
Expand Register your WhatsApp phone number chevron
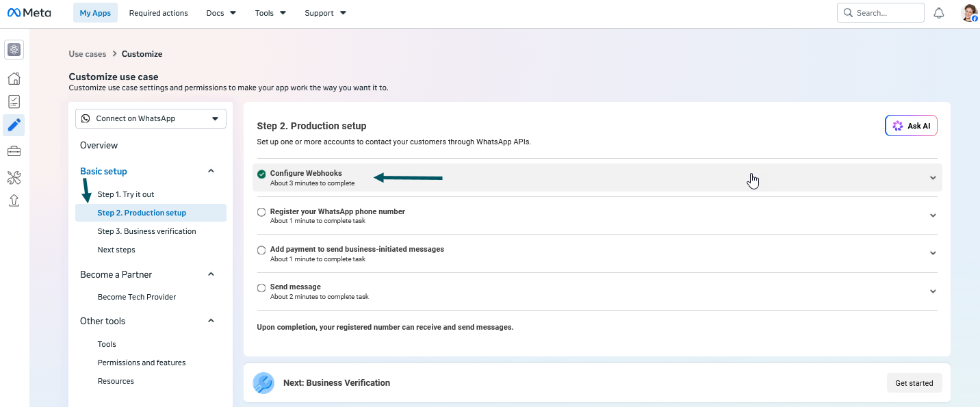(933, 215)
